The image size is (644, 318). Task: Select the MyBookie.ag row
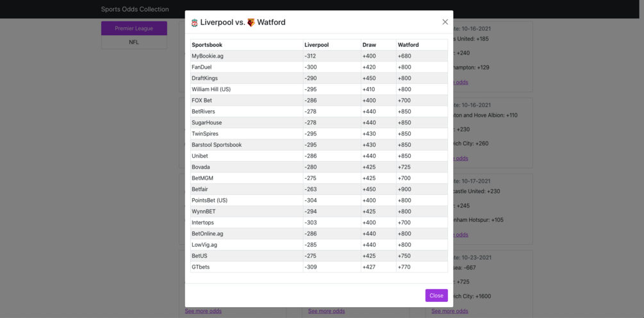pyautogui.click(x=208, y=56)
